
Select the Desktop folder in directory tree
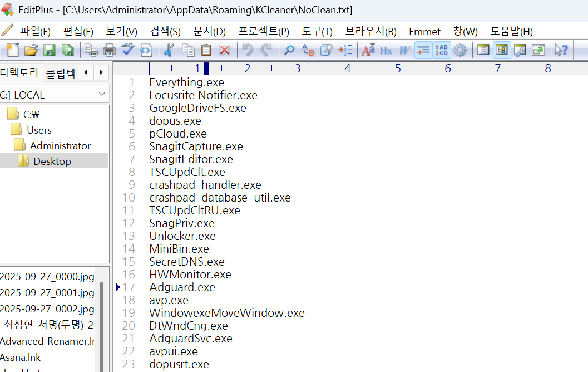(x=52, y=161)
